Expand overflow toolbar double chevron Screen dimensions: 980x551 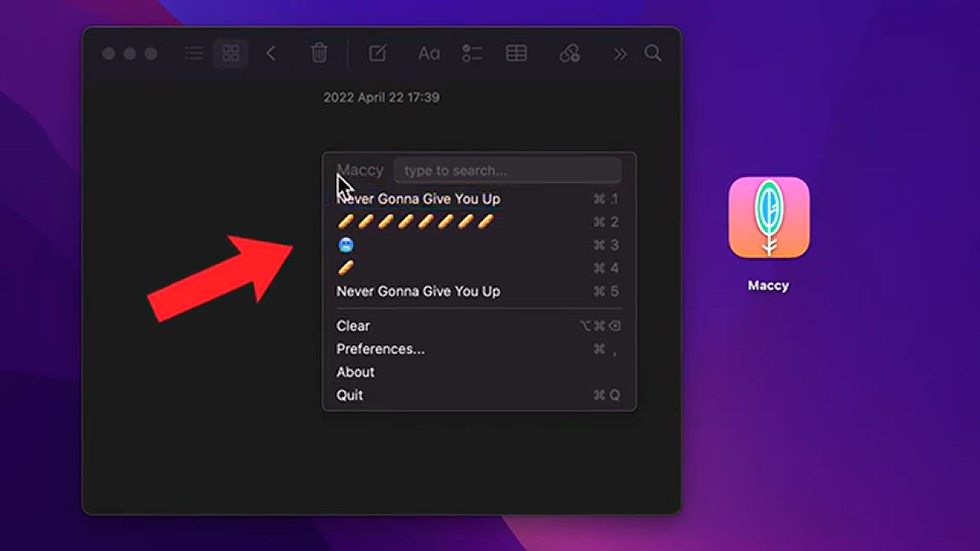[620, 54]
